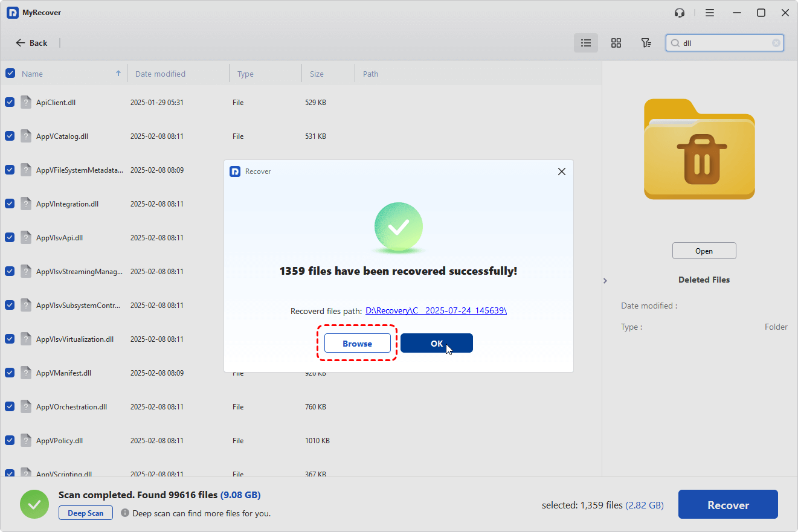The height and width of the screenshot is (532, 798).
Task: Click the Back arrow button
Action: click(x=31, y=43)
